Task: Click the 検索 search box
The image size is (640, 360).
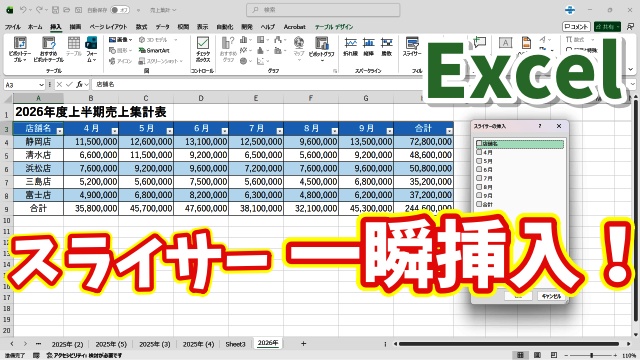Action: point(323,10)
